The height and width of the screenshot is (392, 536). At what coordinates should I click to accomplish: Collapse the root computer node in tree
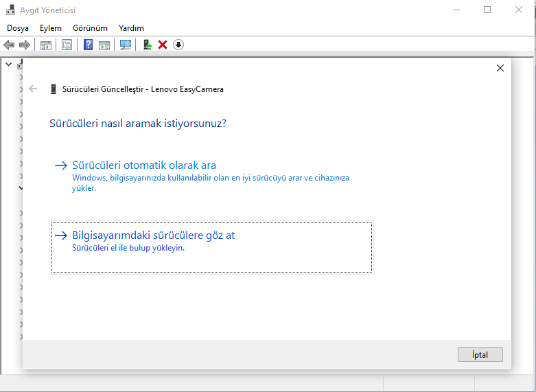(x=8, y=65)
